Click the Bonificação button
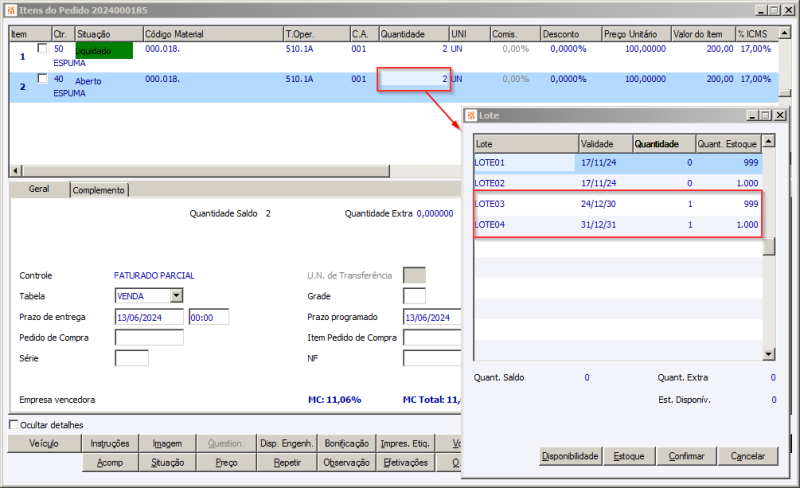Screen dimensions: 800x488 pos(346,443)
